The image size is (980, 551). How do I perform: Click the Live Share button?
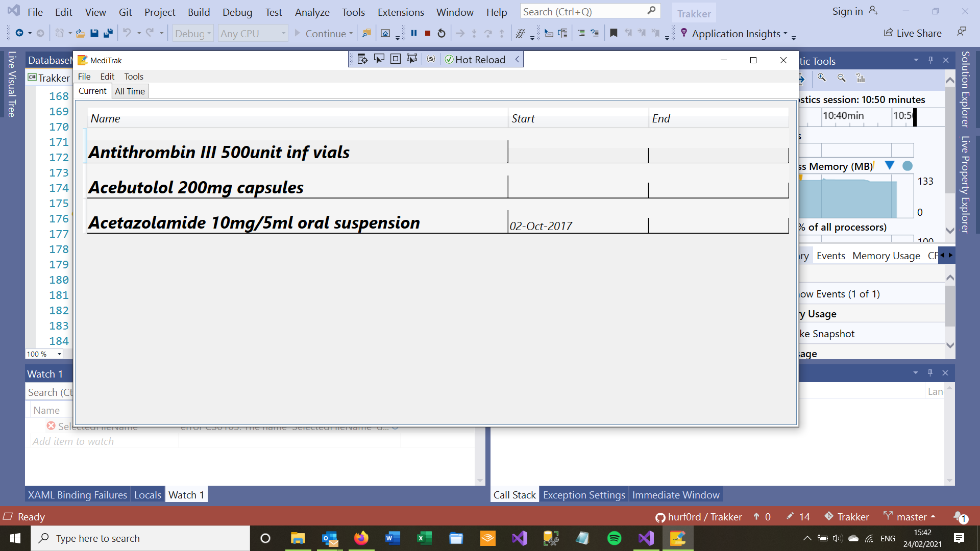913,33
